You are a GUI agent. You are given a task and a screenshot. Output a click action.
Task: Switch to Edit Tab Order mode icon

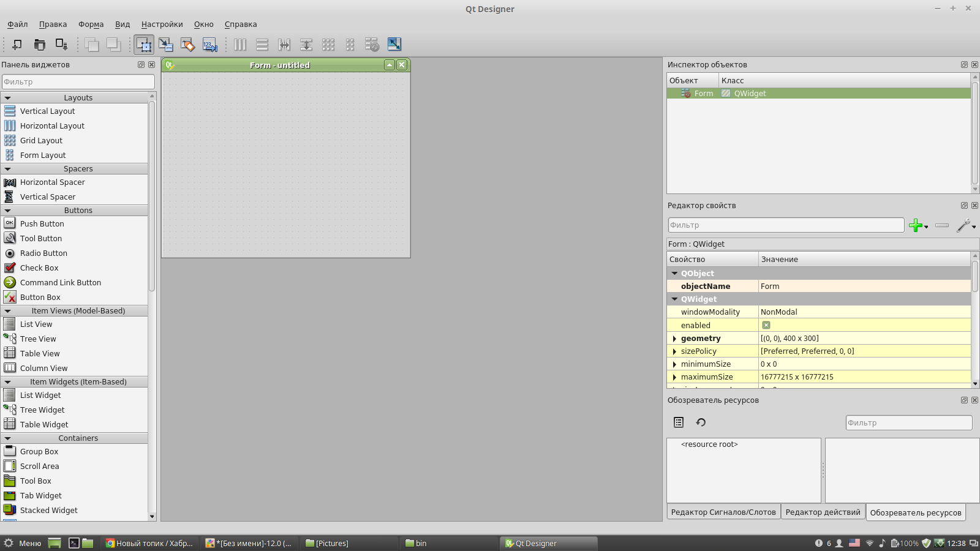(x=210, y=44)
